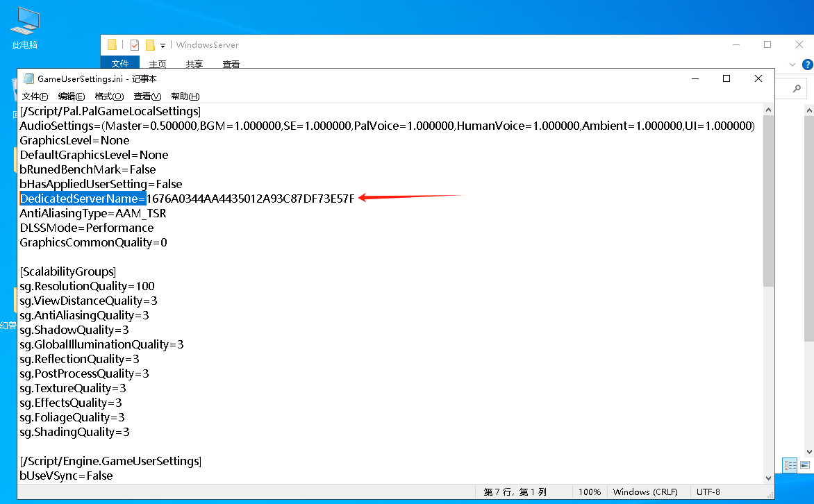This screenshot has width=814, height=504.
Task: Click the new folder icon in quick access toolbar
Action: 149,45
